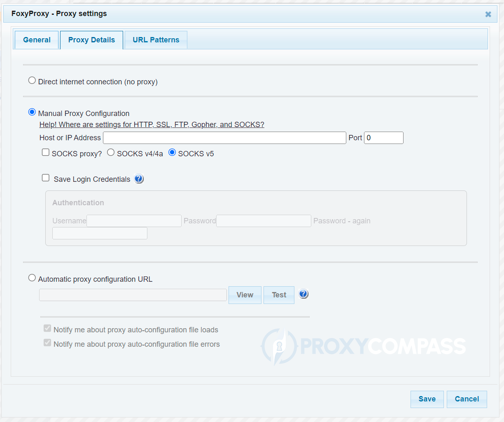Screen dimensions: 504x422
Task: Close the FoxyProxy settings dialog with the X icon
Action: pos(488,14)
